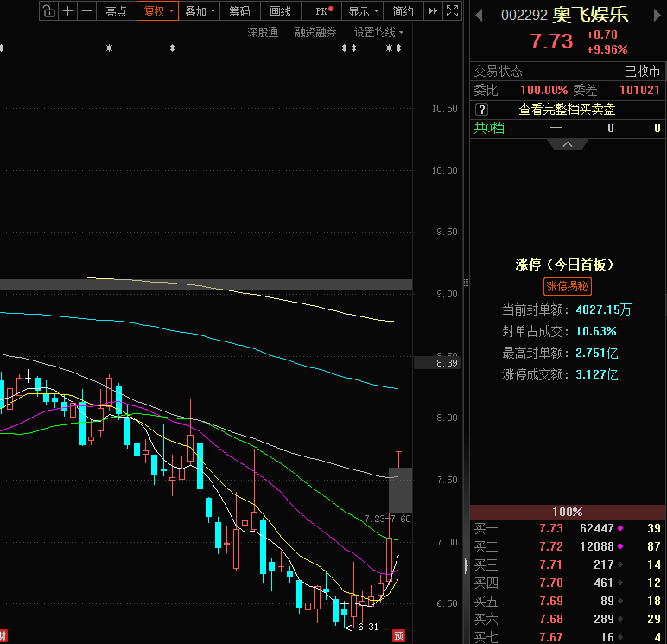Click the 最高封单额 value 2.751亿
The width and height of the screenshot is (667, 644).
click(597, 353)
